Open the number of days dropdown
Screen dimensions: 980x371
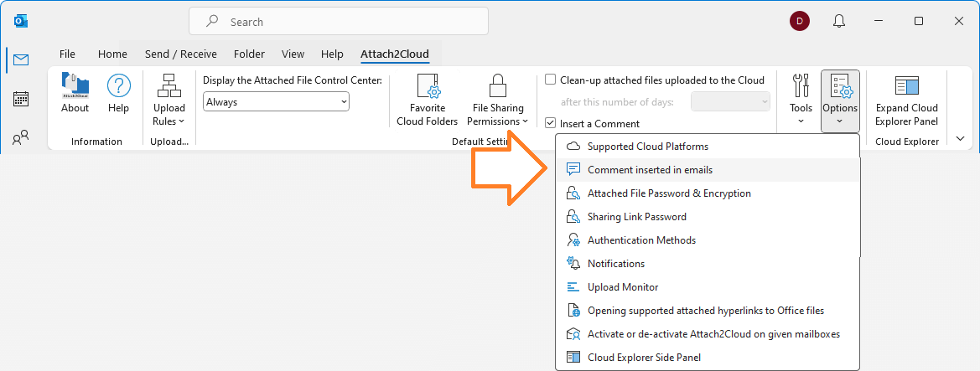click(730, 102)
